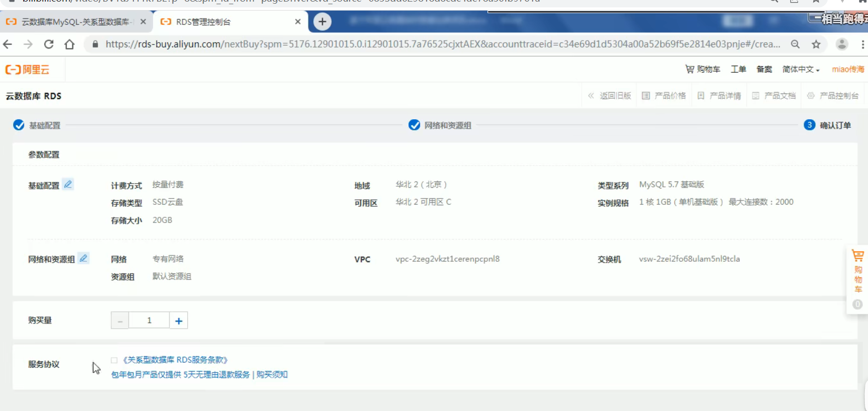Open 购买须知 link
This screenshot has height=411, width=868.
tap(272, 375)
